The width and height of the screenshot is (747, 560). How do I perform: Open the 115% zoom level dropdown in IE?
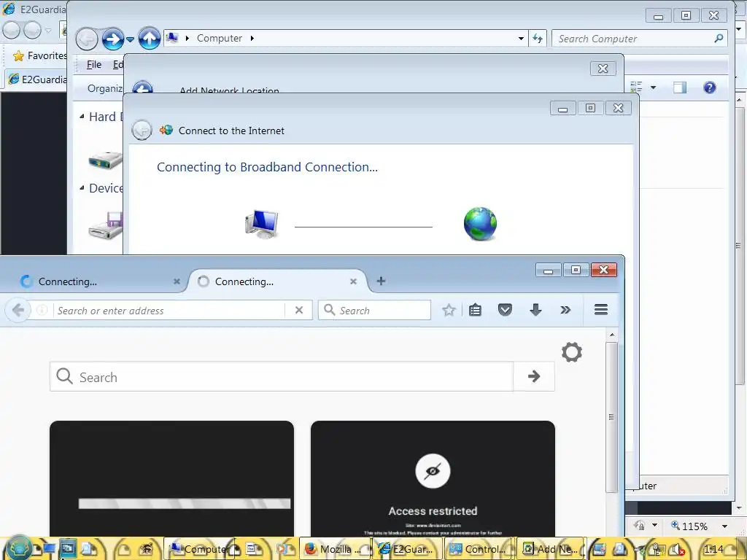click(x=724, y=526)
